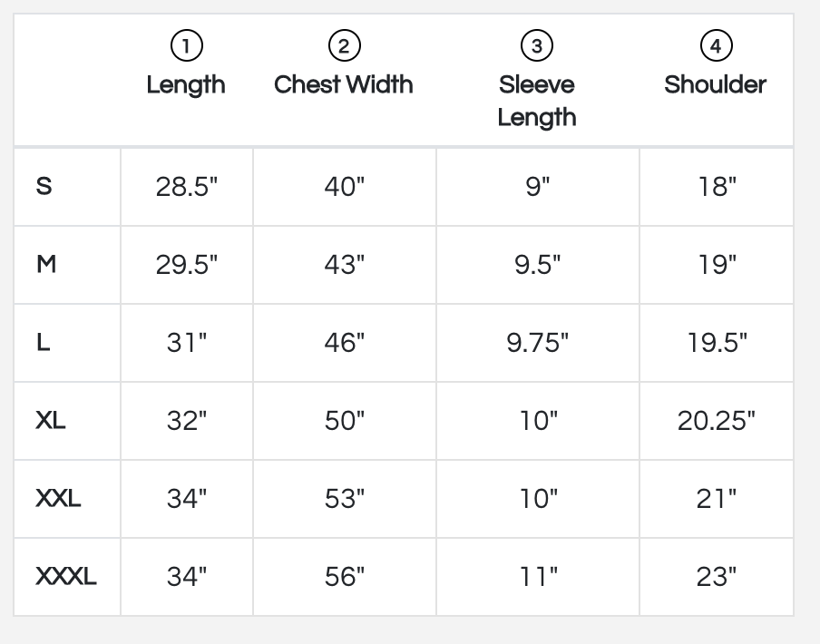This screenshot has height=644, width=820.
Task: Select the Length column header
Action: pos(186,84)
